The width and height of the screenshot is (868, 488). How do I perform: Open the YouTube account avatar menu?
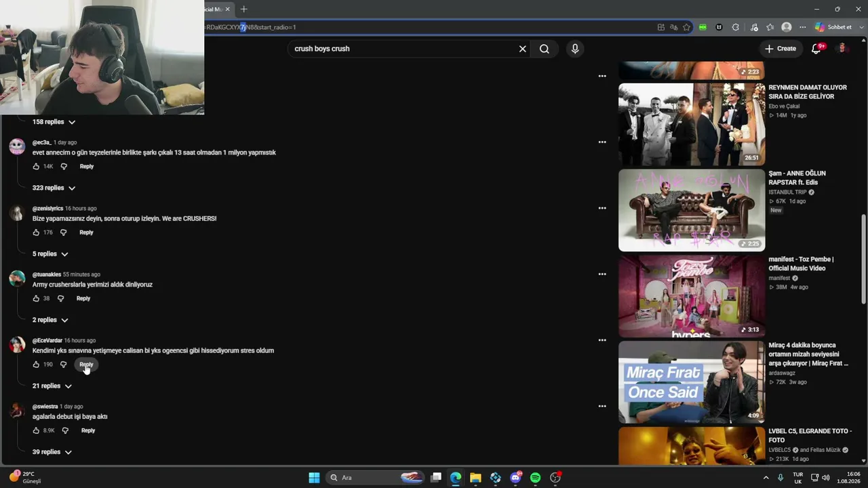(842, 49)
